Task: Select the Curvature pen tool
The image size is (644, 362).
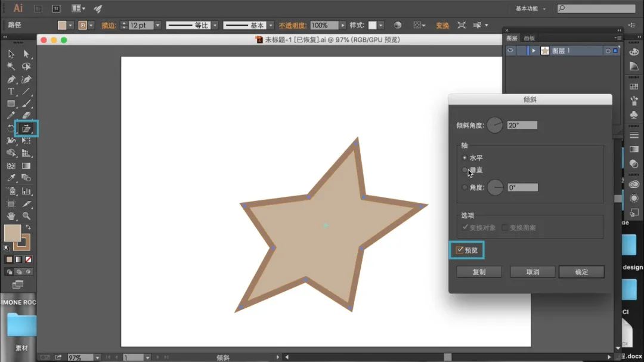Action: point(26,79)
